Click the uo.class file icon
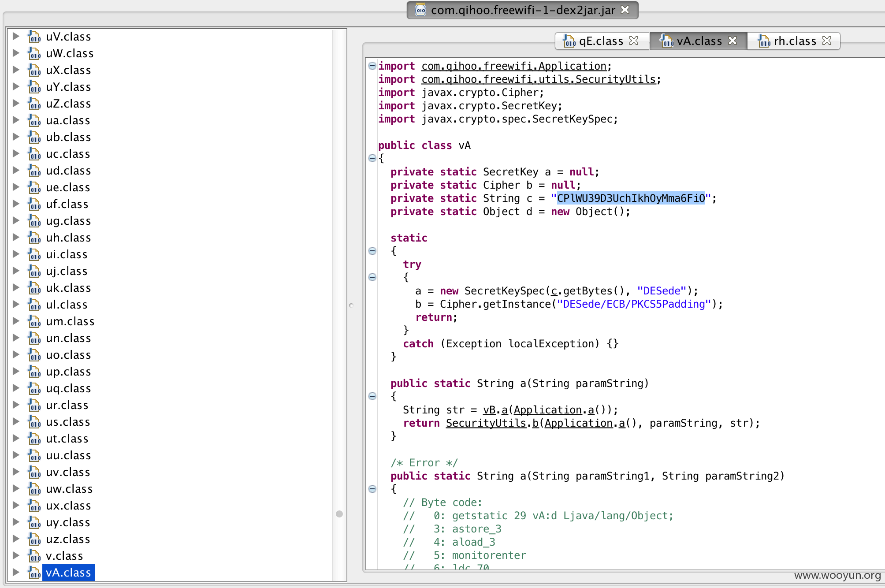The width and height of the screenshot is (885, 588). click(x=34, y=355)
